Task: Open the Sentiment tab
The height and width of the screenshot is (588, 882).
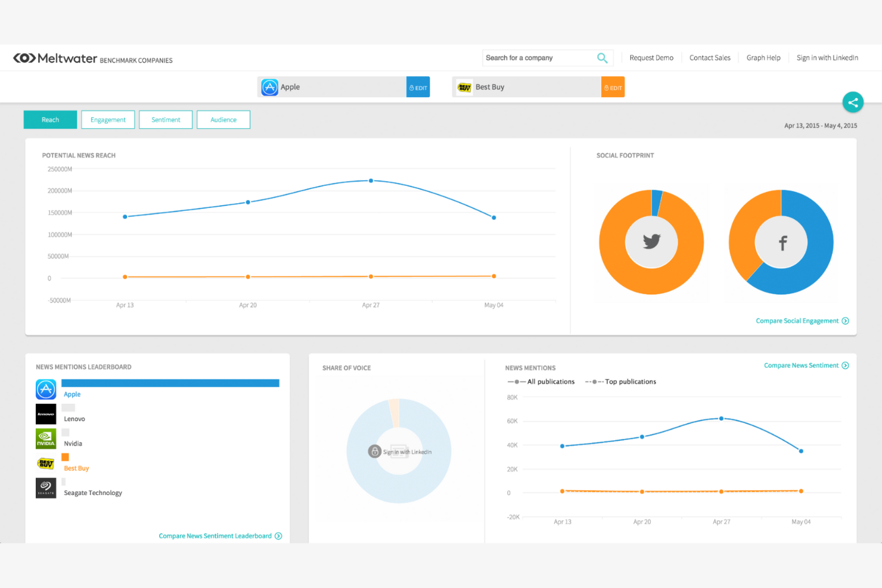Action: click(x=166, y=120)
